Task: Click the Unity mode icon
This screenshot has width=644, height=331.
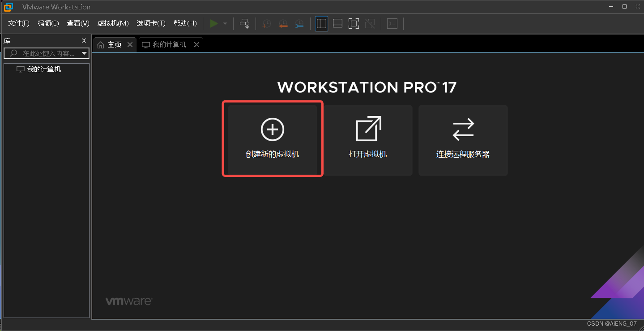Action: point(370,23)
